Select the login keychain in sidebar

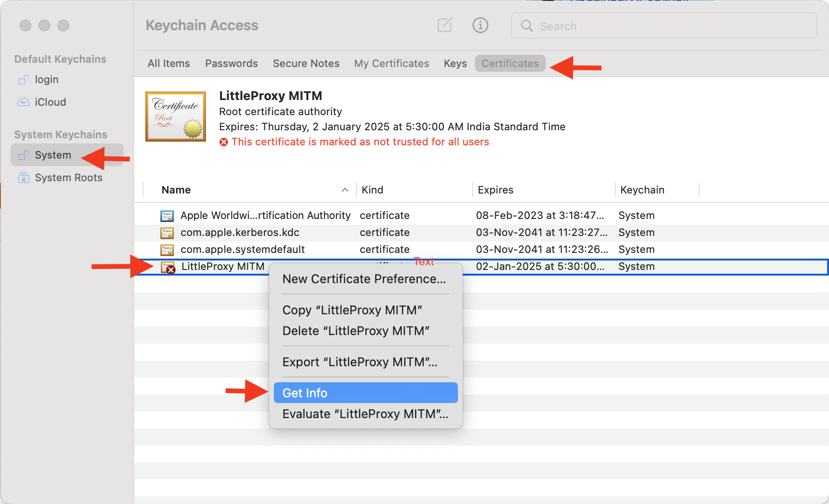tap(46, 79)
